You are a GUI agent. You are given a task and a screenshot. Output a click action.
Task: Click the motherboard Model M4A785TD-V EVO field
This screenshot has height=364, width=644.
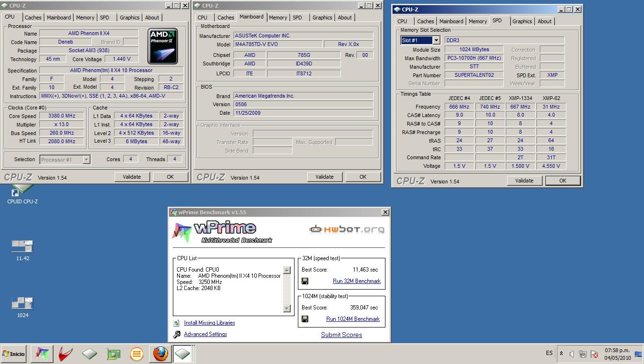(277, 44)
